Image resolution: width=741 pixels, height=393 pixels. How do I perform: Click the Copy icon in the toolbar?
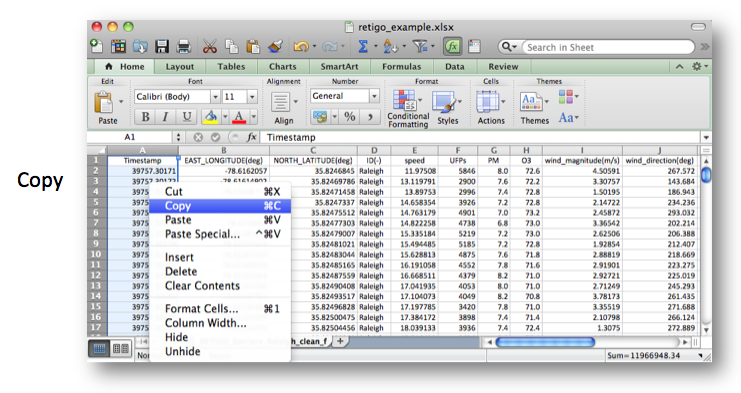point(232,46)
